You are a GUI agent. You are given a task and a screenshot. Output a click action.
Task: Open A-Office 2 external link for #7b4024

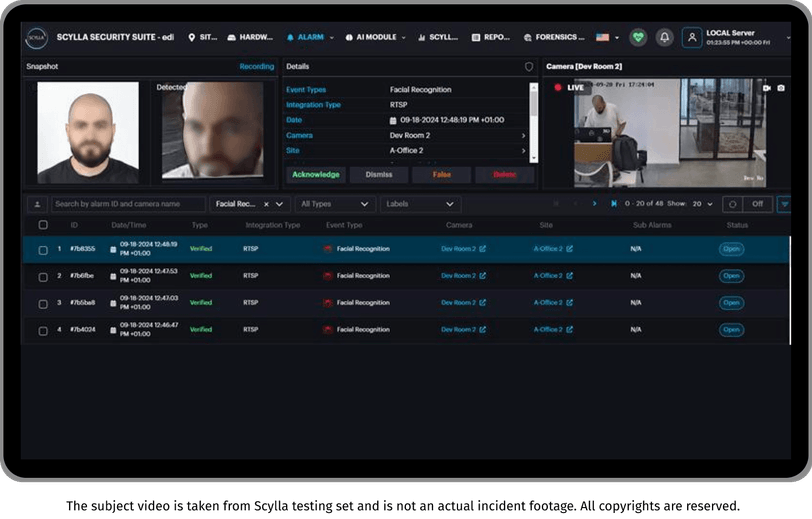569,329
